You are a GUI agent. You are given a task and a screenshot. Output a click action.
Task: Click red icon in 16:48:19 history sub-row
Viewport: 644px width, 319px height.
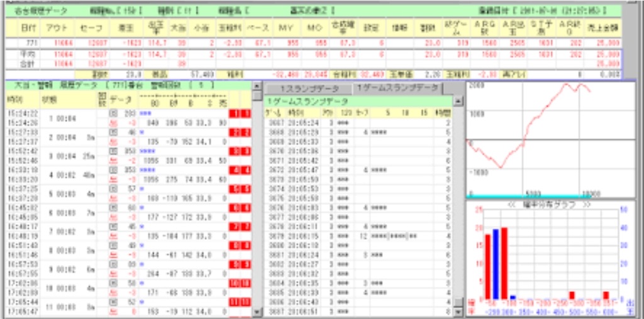click(x=112, y=235)
